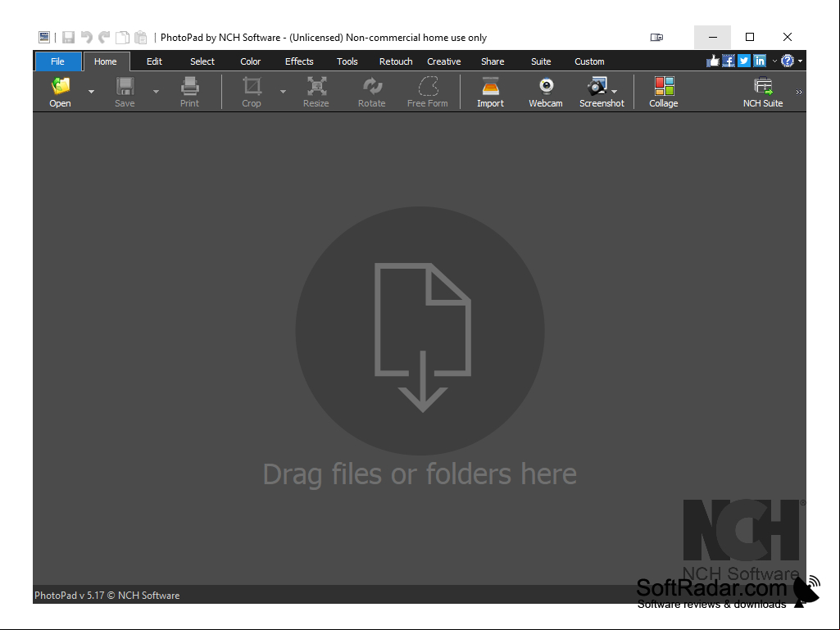Click the Save floppy disk icon

[125, 86]
